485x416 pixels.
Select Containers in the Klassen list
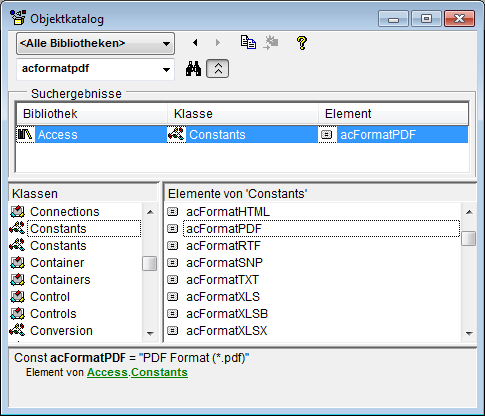click(60, 280)
